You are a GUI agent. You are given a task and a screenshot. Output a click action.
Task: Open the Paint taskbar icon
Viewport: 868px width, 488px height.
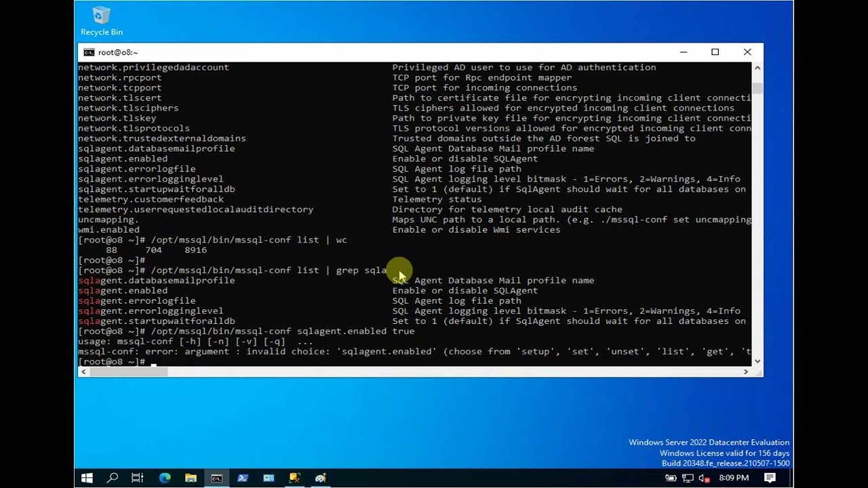pyautogui.click(x=320, y=478)
